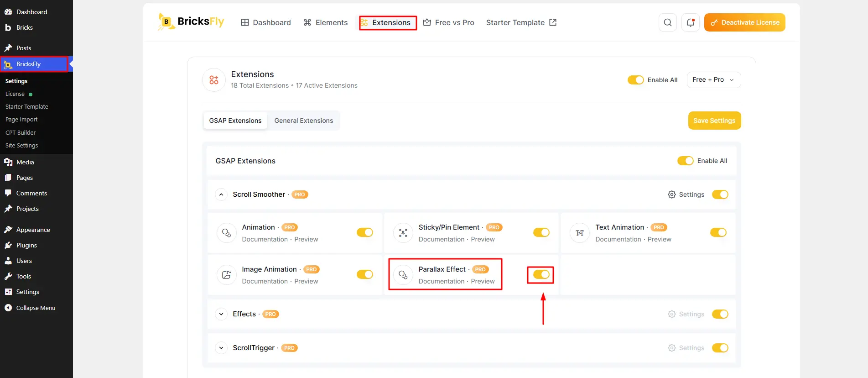Expand the Effects section chevron
This screenshot has height=378, width=868.
pyautogui.click(x=221, y=314)
